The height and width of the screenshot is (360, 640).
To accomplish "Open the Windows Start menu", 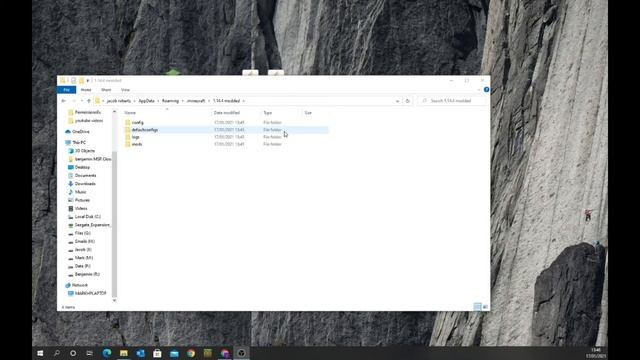I will pos(40,353).
